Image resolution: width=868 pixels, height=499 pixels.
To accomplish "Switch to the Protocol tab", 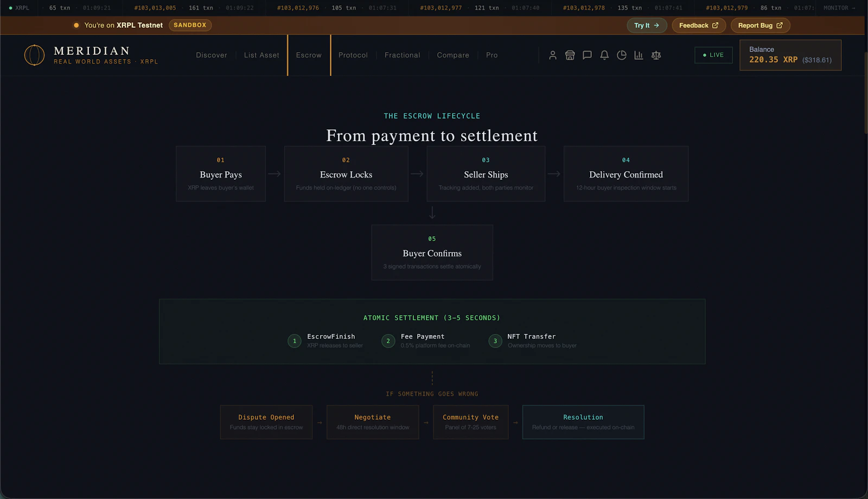I will point(353,55).
